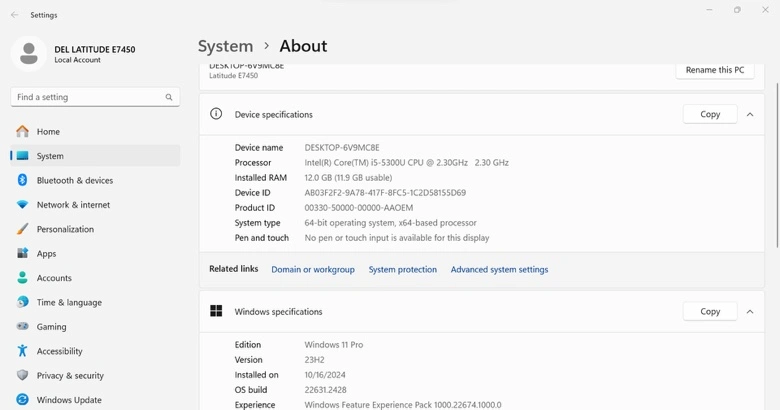Click the Home icon in sidebar
The image size is (780, 410).
[22, 131]
